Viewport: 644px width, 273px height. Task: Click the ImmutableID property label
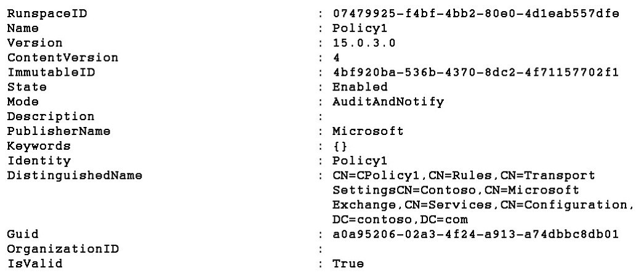(x=51, y=73)
